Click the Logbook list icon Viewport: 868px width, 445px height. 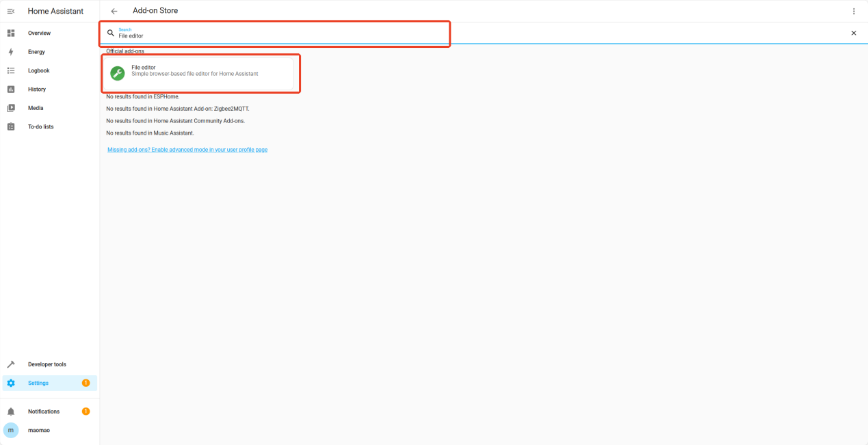pyautogui.click(x=11, y=70)
